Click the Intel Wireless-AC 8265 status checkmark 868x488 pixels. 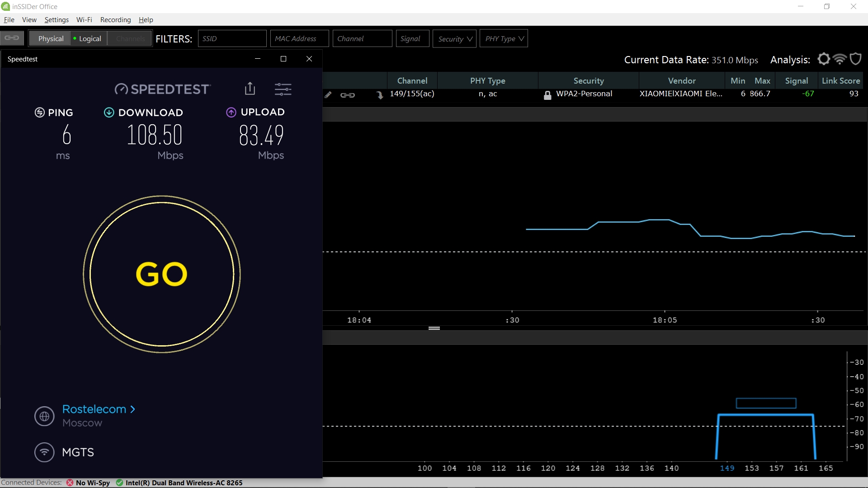tap(119, 483)
